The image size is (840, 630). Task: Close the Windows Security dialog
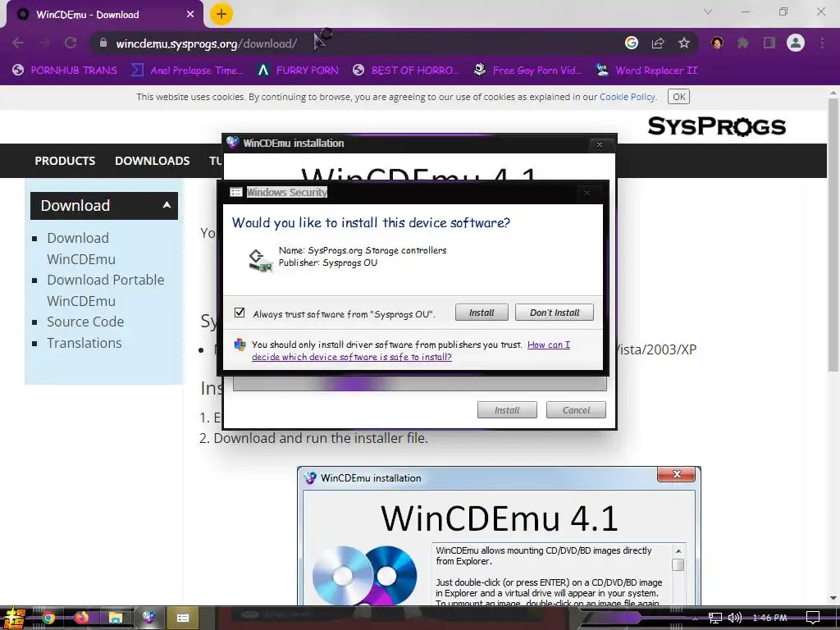[x=587, y=193]
